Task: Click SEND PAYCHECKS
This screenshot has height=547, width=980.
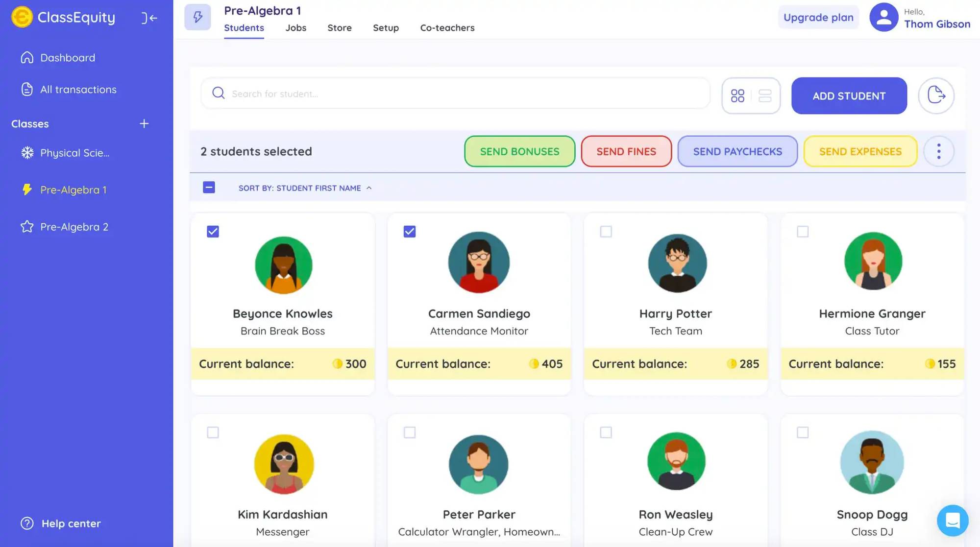Action: click(x=737, y=151)
